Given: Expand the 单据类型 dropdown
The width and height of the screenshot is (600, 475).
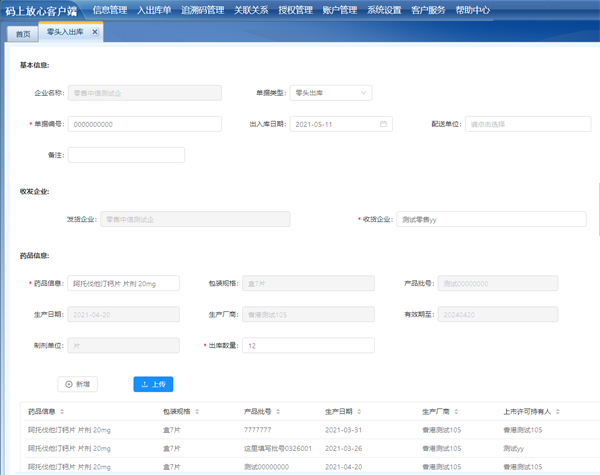Looking at the screenshot, I should pos(330,93).
